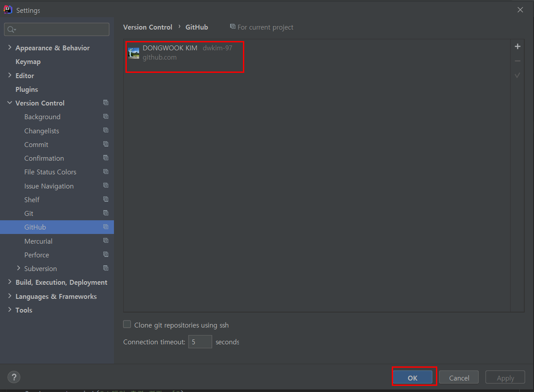
Task: Expand the Subversion node
Action: click(19, 268)
